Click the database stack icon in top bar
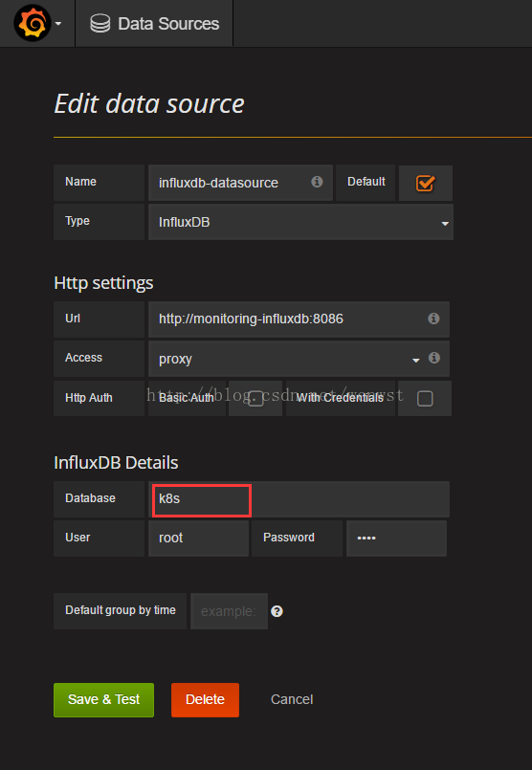The image size is (532, 770). [100, 24]
